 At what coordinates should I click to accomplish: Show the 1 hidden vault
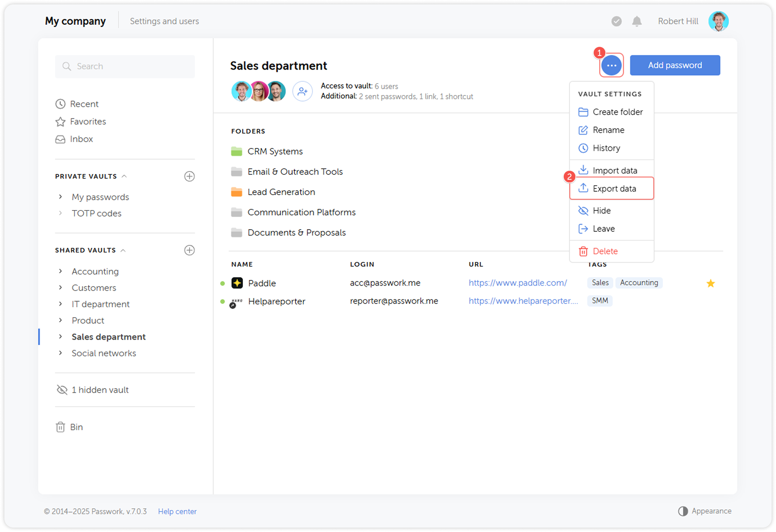coord(100,390)
